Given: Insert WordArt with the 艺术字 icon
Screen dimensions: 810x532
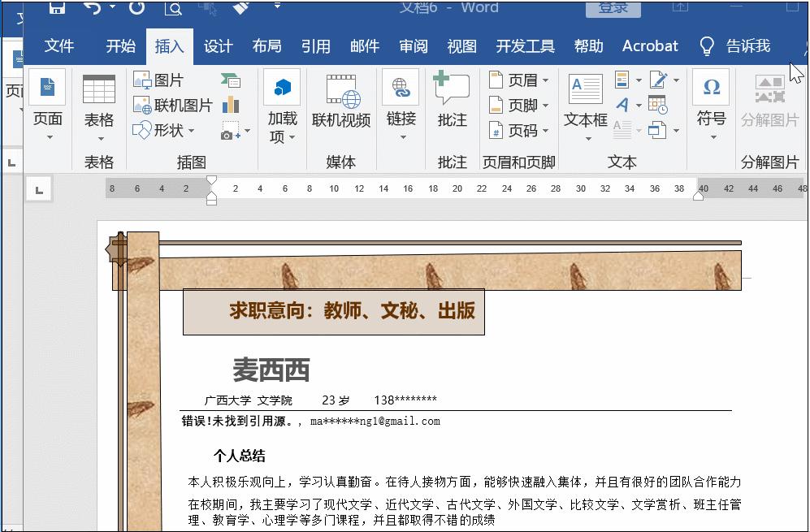Looking at the screenshot, I should (623, 106).
